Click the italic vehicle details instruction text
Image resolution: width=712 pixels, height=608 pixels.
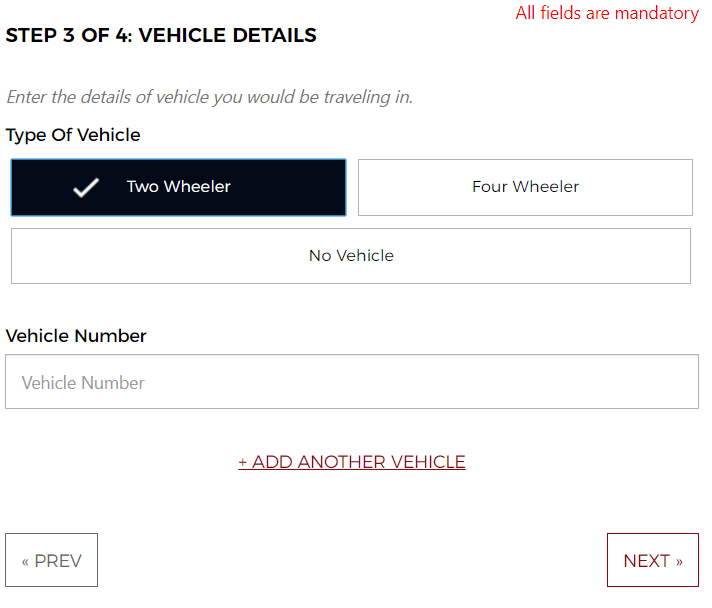click(209, 97)
